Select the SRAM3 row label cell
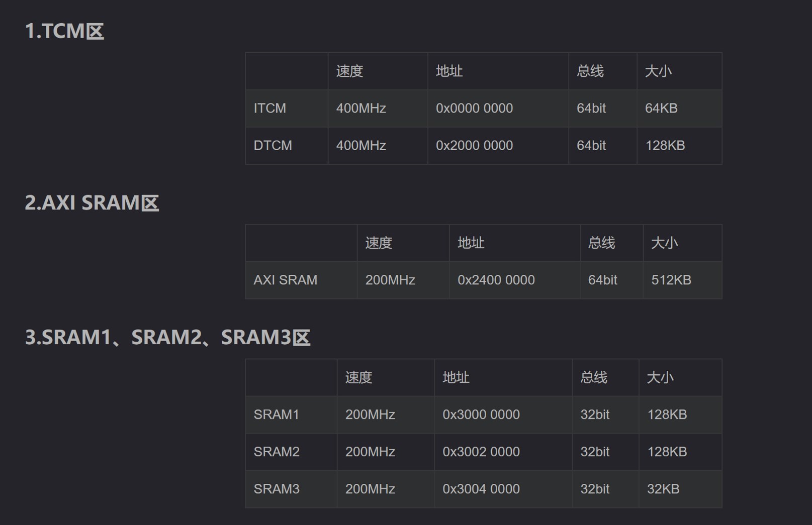Screen dimensions: 812x525 291,489
